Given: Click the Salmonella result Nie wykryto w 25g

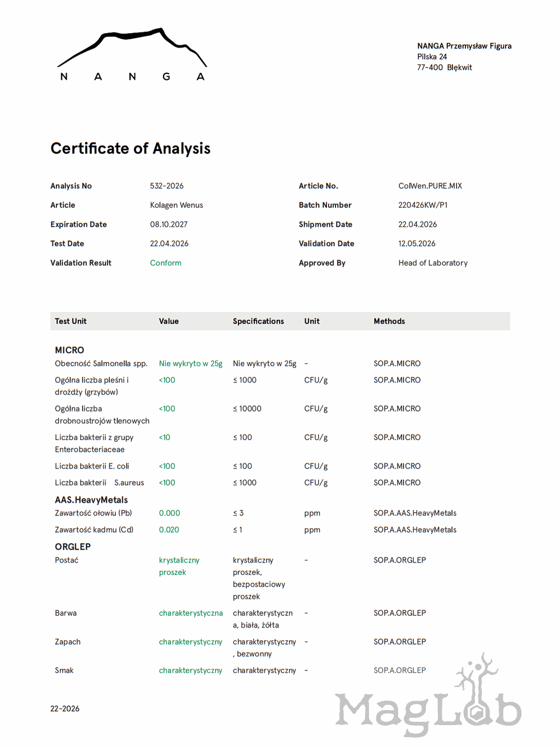Looking at the screenshot, I should pos(190,363).
